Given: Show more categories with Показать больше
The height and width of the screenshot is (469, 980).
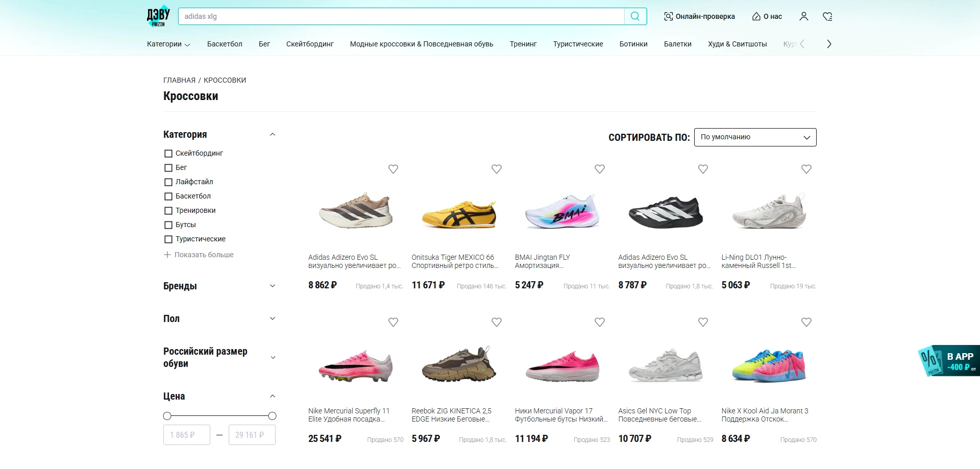Looking at the screenshot, I should [x=199, y=255].
